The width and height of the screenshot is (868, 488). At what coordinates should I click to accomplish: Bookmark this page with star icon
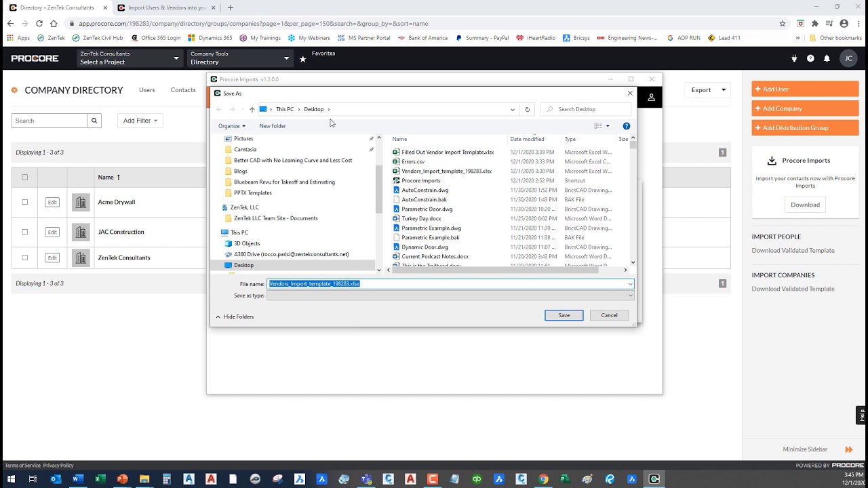coord(783,23)
